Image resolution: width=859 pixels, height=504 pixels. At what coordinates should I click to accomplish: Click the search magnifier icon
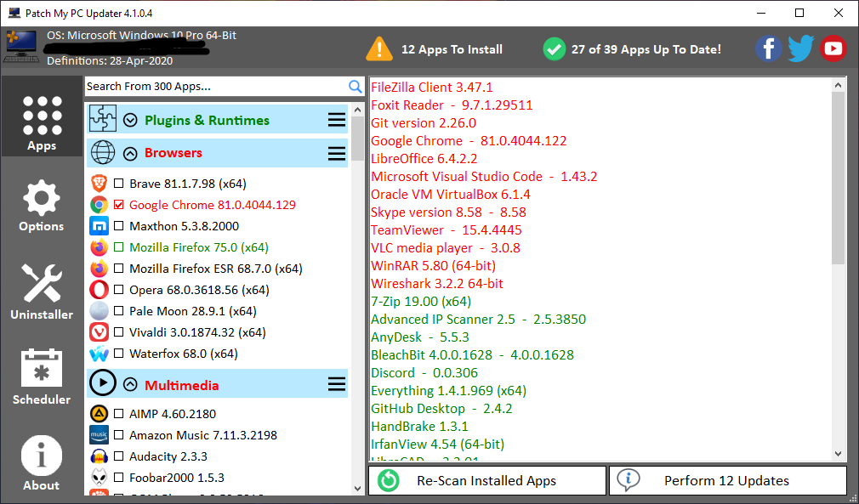pyautogui.click(x=355, y=87)
